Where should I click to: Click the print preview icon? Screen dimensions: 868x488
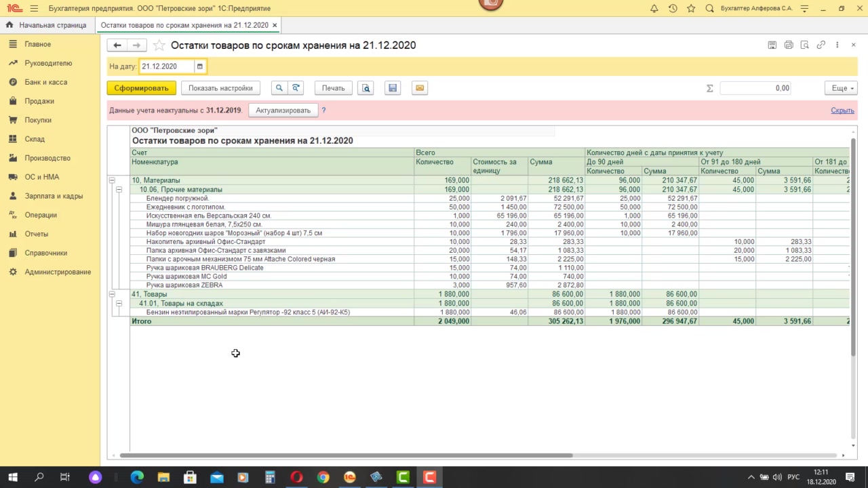366,88
